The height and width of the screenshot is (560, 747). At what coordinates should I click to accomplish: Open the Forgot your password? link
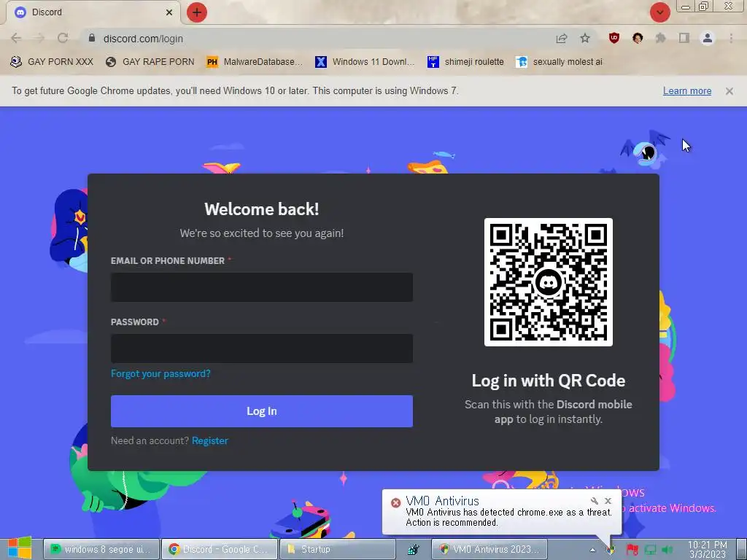(160, 374)
